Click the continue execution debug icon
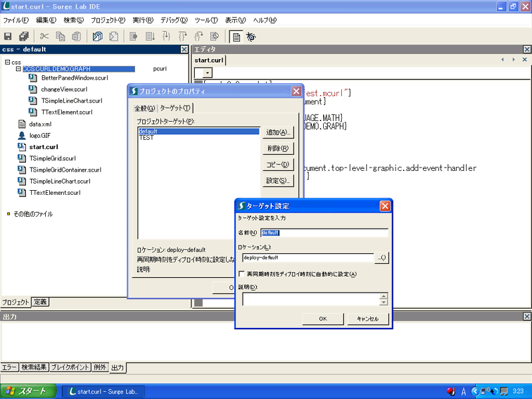 pyautogui.click(x=134, y=37)
